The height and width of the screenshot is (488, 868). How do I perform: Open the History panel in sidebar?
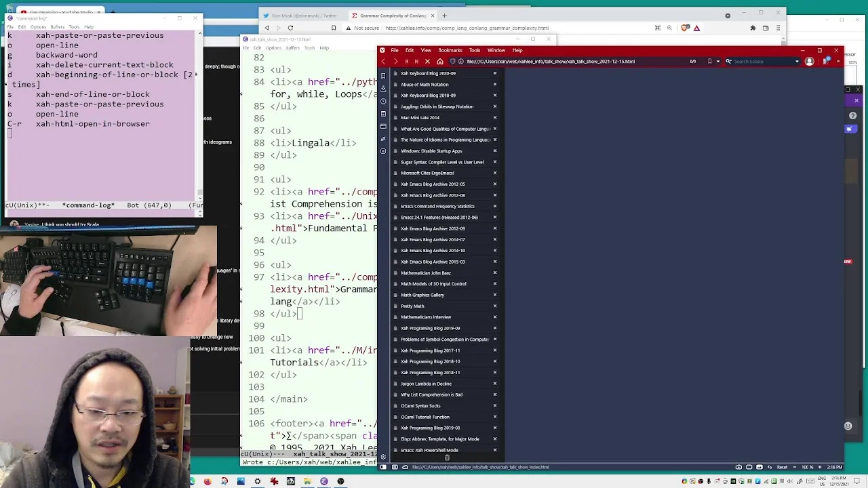click(x=383, y=101)
